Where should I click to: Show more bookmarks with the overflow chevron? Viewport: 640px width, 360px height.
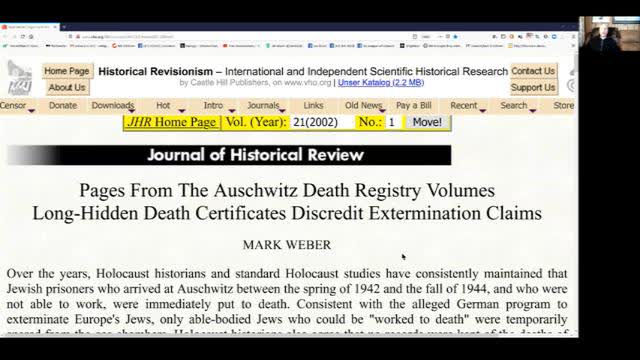click(573, 46)
